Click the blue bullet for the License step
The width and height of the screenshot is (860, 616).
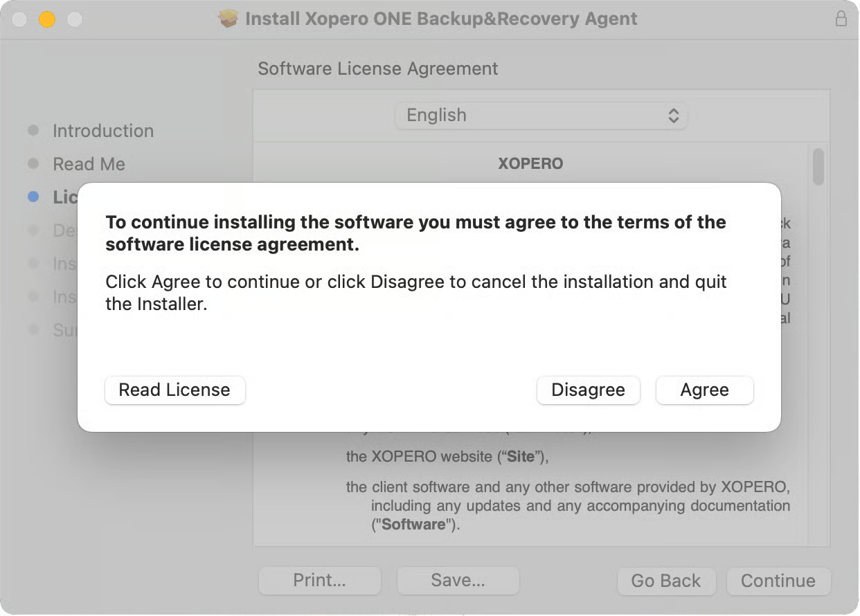[33, 197]
